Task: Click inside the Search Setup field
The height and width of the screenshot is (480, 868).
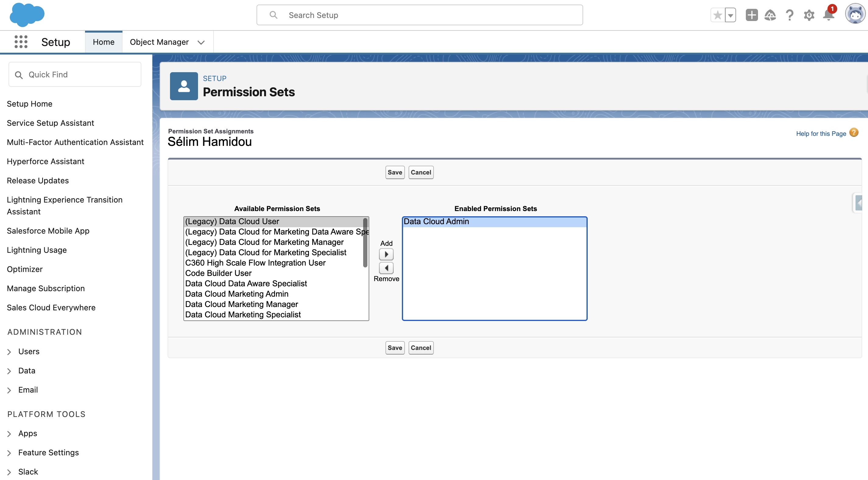Action: 420,15
